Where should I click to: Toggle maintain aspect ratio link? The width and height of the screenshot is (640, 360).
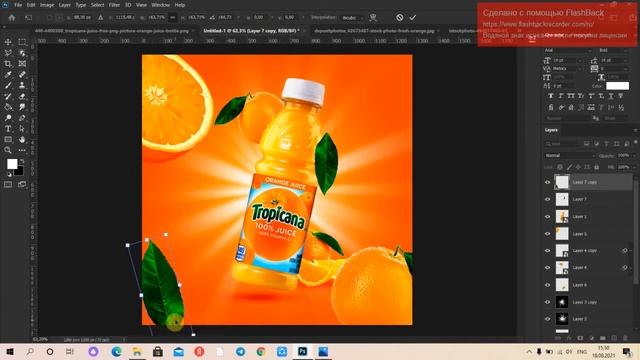point(173,18)
